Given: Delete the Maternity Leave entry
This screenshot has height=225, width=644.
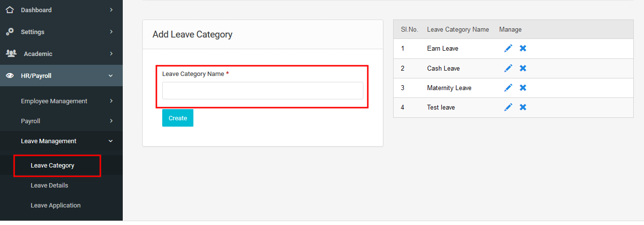Looking at the screenshot, I should point(523,87).
